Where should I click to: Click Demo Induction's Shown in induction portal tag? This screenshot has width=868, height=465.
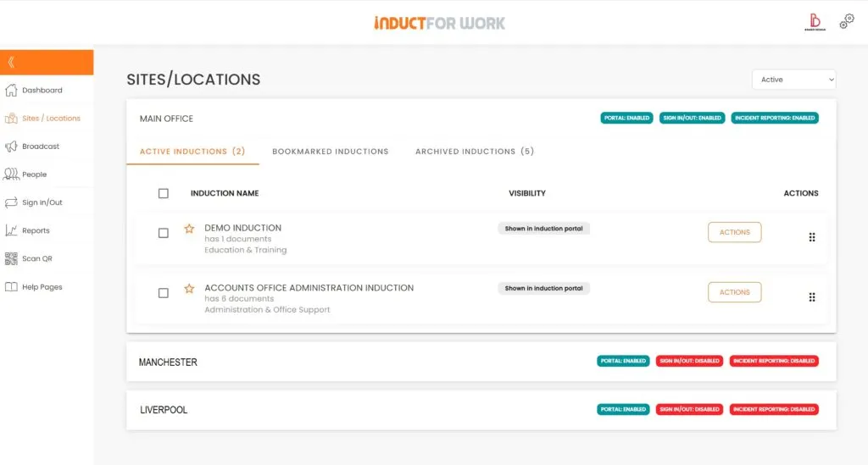click(x=543, y=229)
